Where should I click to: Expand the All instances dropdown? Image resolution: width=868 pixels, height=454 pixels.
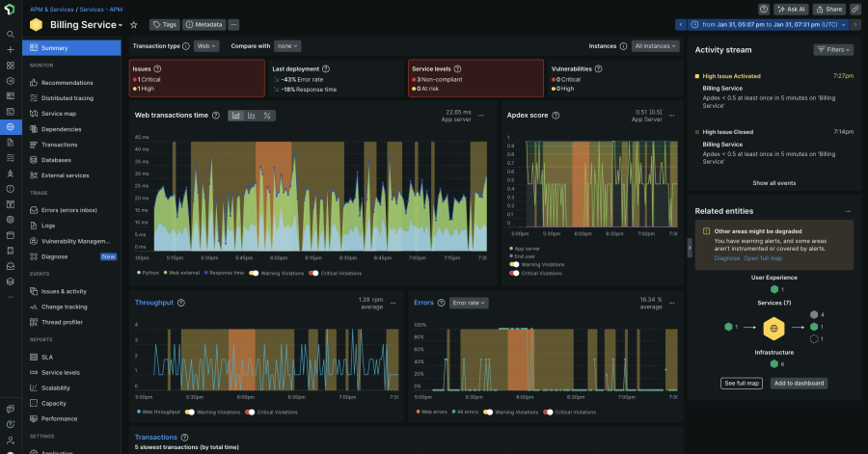coord(656,45)
